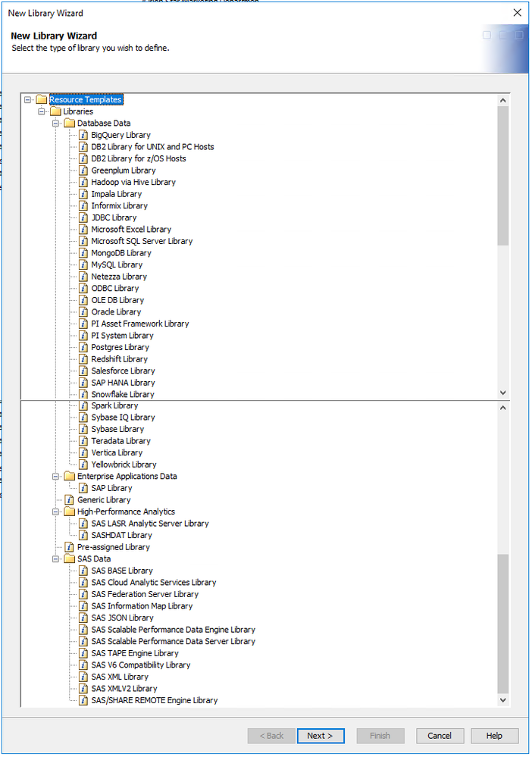
Task: Click the MongoDB Library template icon
Action: [83, 253]
